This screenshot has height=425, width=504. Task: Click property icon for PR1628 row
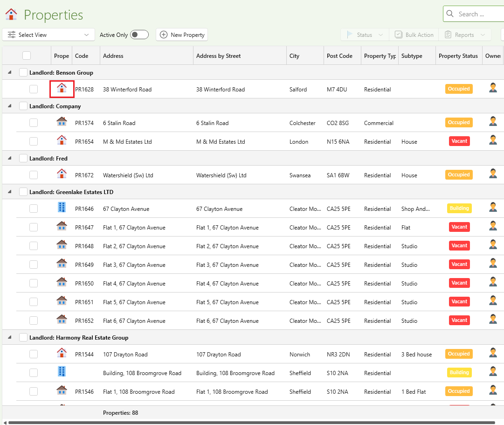click(x=62, y=88)
